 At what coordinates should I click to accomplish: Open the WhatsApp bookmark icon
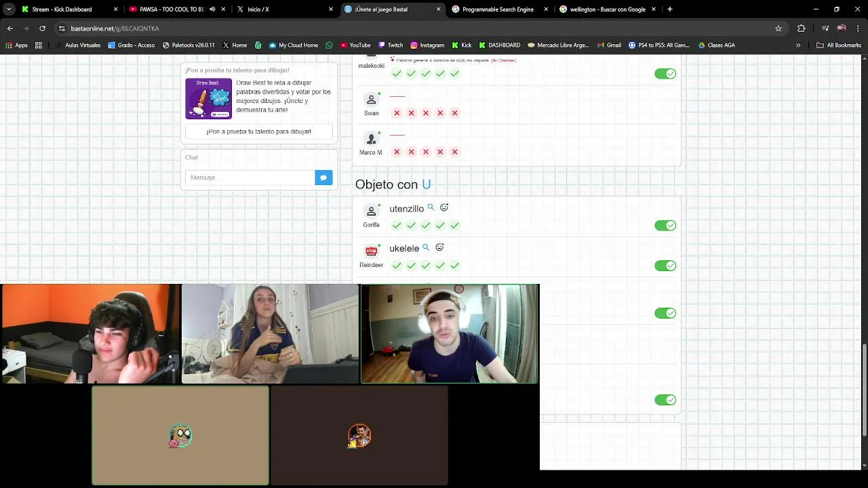(329, 45)
